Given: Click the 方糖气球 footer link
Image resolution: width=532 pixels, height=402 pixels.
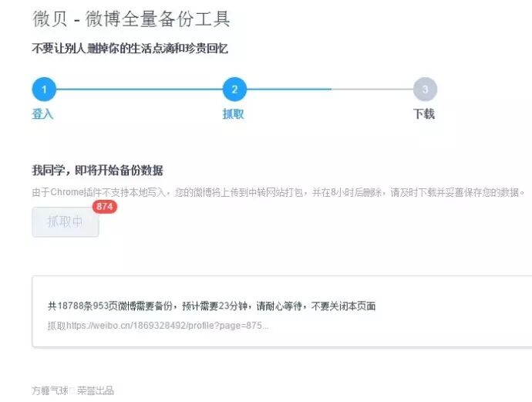Looking at the screenshot, I should click(50, 390).
